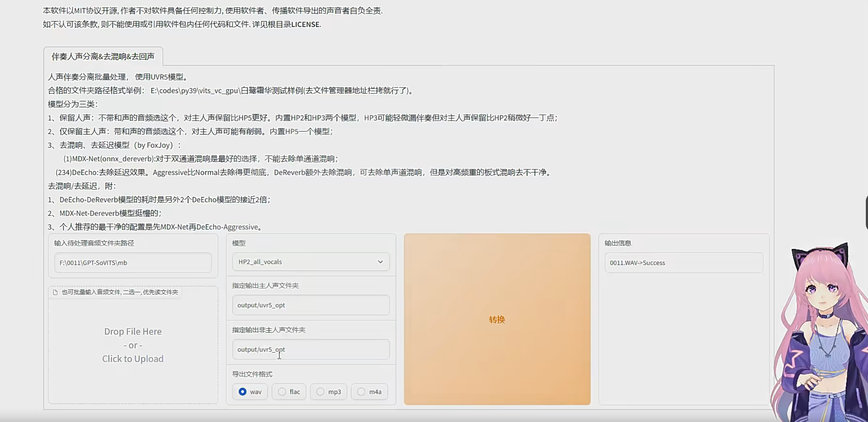Click the dark handle on right edge
This screenshot has height=422, width=868.
(x=867, y=213)
